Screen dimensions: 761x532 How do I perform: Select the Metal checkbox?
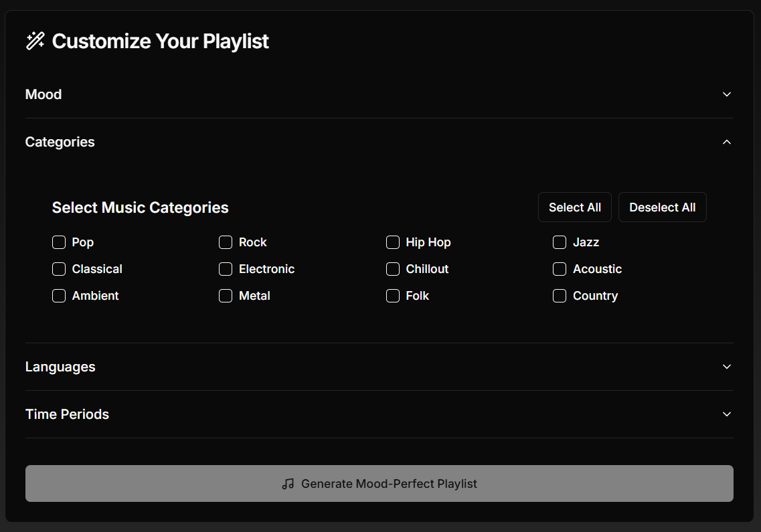[x=226, y=296]
